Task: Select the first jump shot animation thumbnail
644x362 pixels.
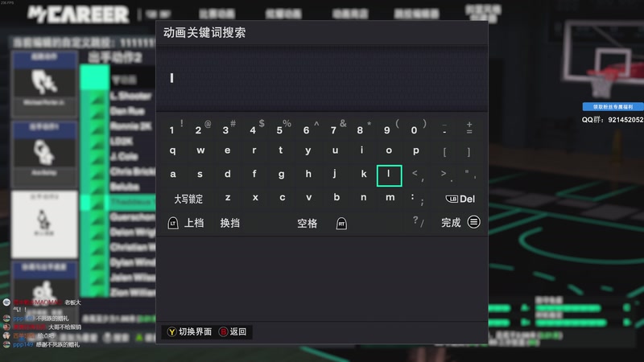Action: click(44, 84)
